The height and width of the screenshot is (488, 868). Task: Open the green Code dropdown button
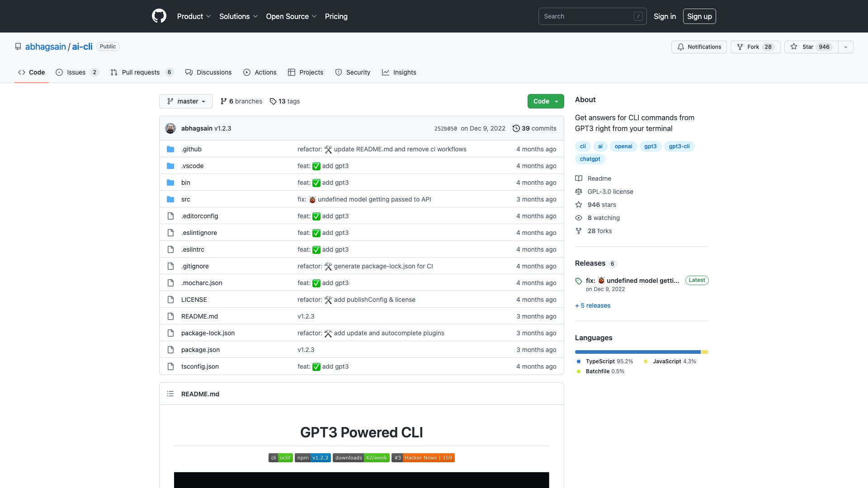(x=546, y=101)
